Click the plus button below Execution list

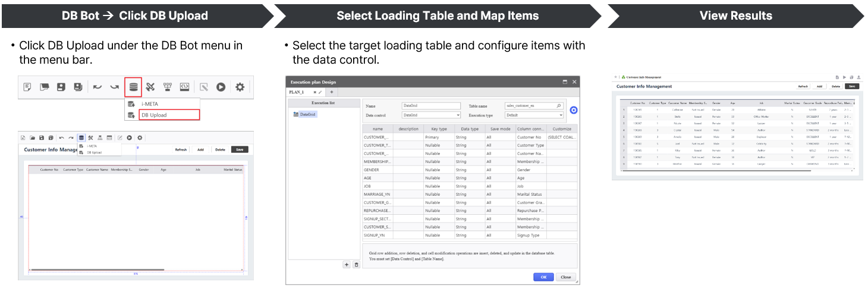pyautogui.click(x=347, y=265)
